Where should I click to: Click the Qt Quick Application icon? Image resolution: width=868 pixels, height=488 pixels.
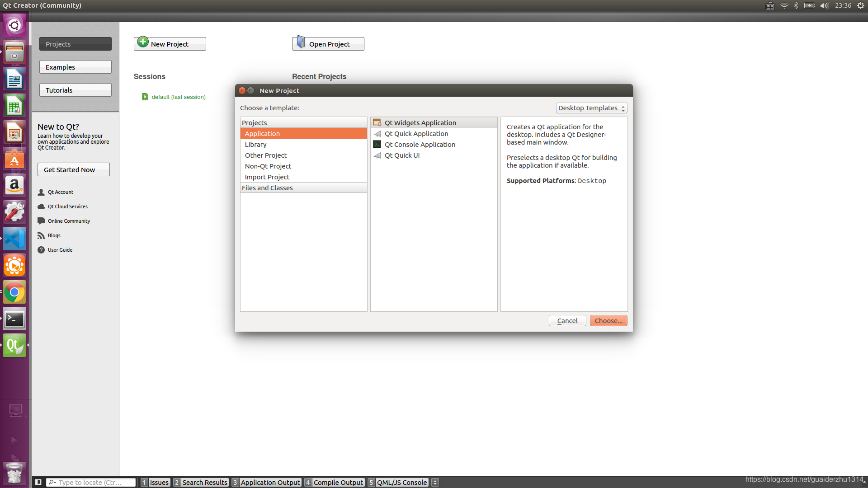tap(377, 134)
